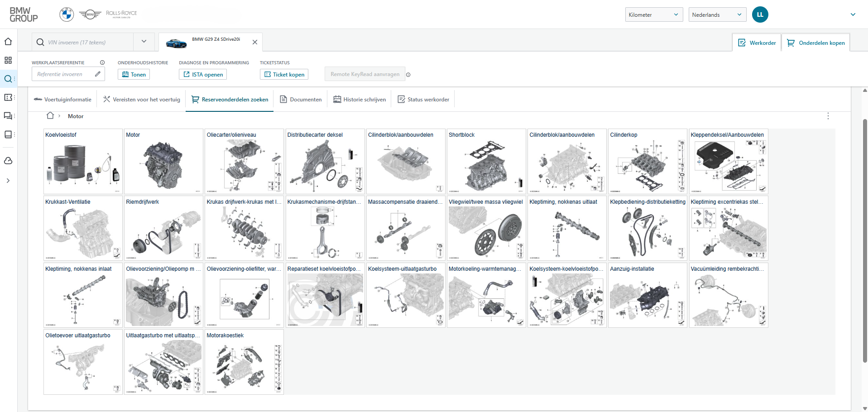
Task: Click the cloud icon in left sidebar
Action: [x=8, y=161]
